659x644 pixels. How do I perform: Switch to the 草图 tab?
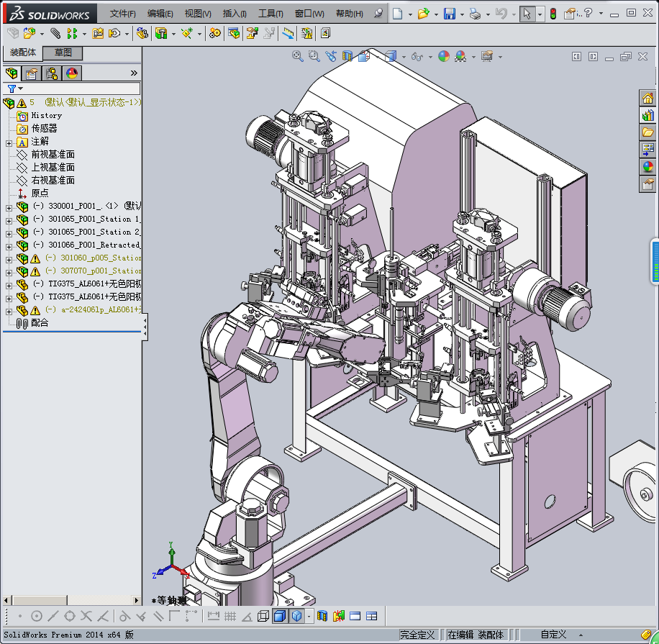(63, 53)
